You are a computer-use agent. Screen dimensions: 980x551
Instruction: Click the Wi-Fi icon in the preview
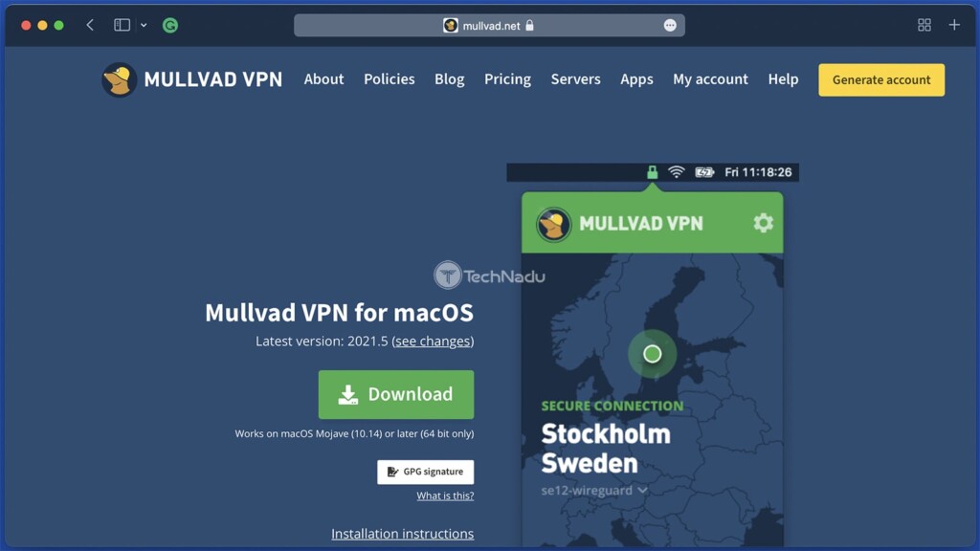click(x=677, y=172)
